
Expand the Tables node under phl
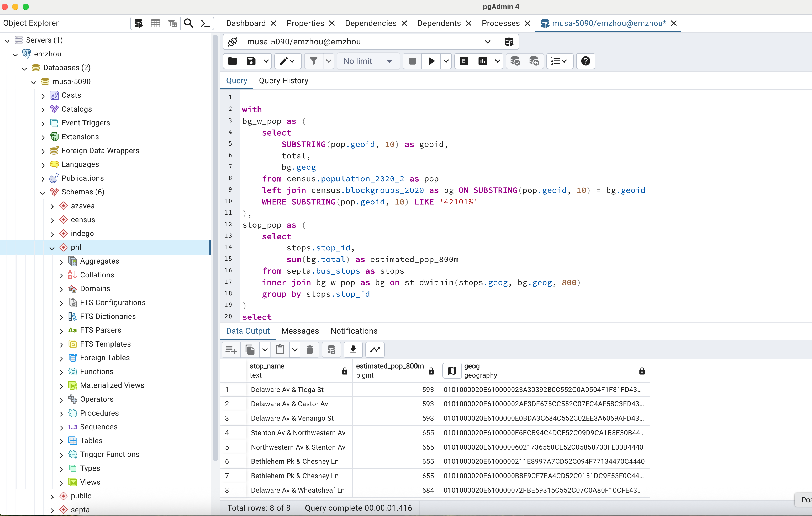click(x=61, y=441)
